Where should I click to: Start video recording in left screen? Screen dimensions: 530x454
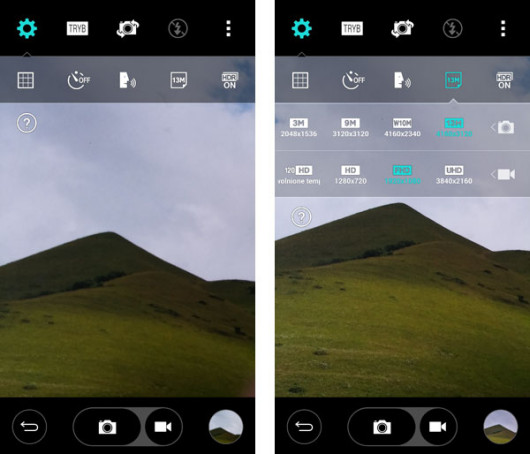[x=163, y=427]
